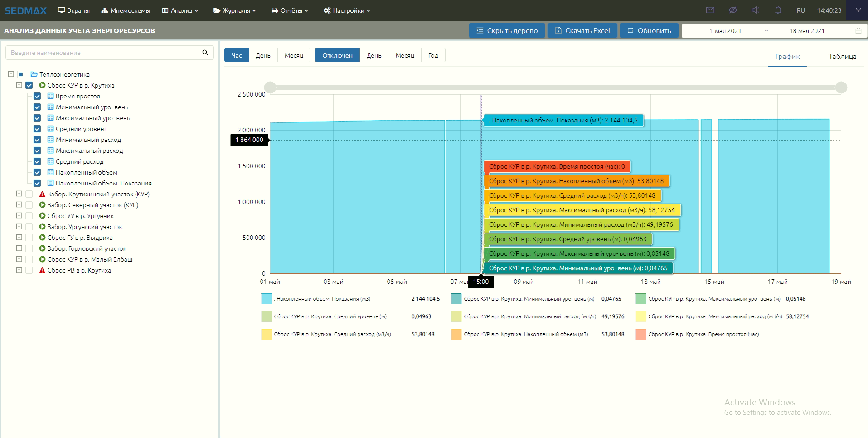
Task: Click the speaker sound icon in header
Action: pos(756,10)
